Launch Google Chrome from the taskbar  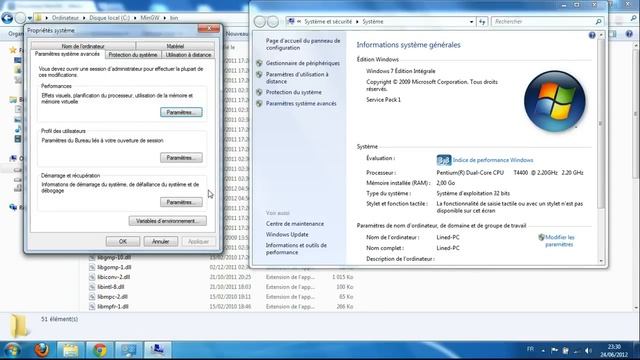point(99,350)
